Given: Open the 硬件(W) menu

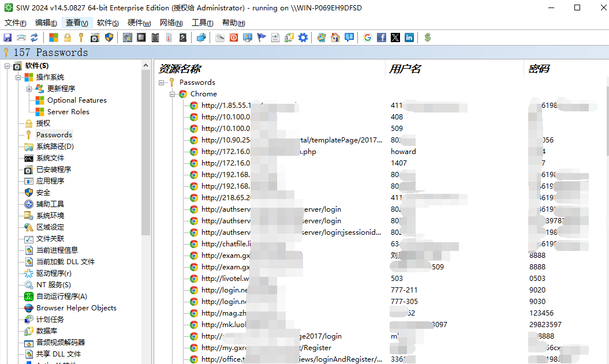Looking at the screenshot, I should (139, 23).
